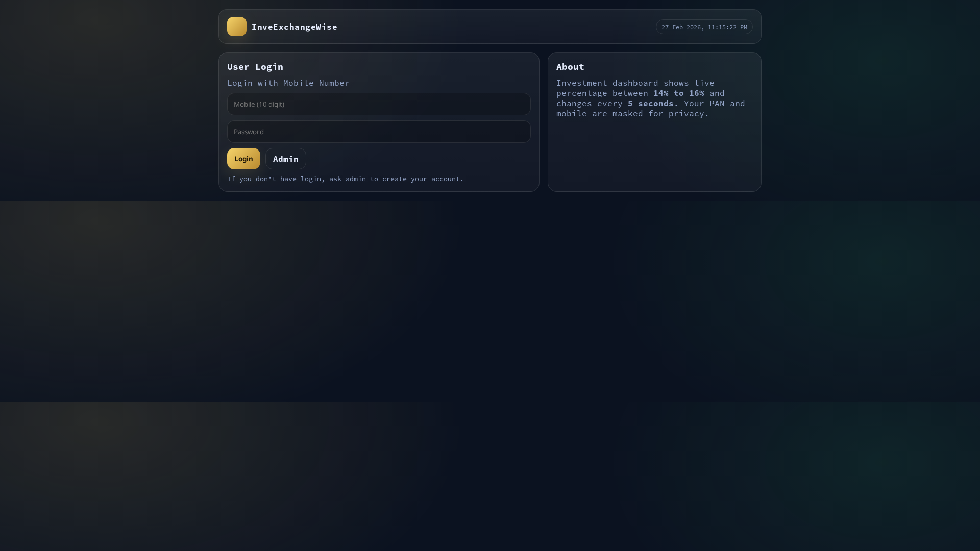980x551 pixels.
Task: Click the Password input field
Action: coord(378,132)
